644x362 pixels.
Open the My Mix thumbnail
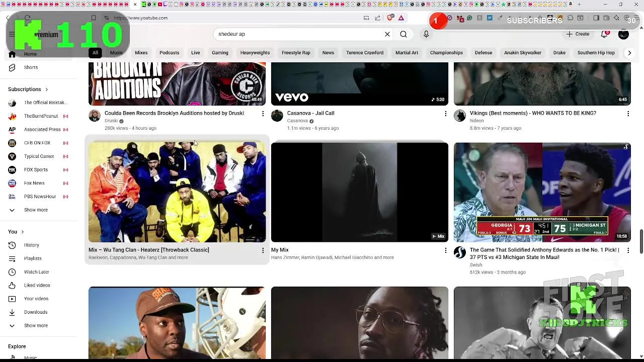(x=360, y=192)
